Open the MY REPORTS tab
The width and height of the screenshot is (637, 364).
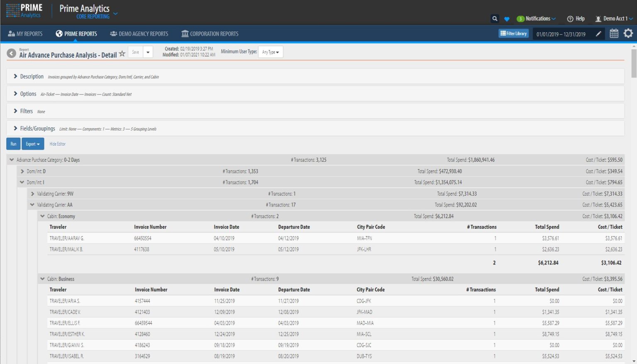26,34
